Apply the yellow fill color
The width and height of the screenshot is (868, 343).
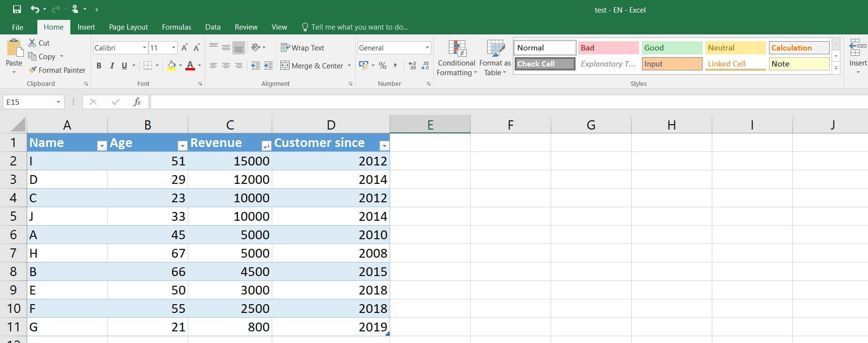[171, 65]
